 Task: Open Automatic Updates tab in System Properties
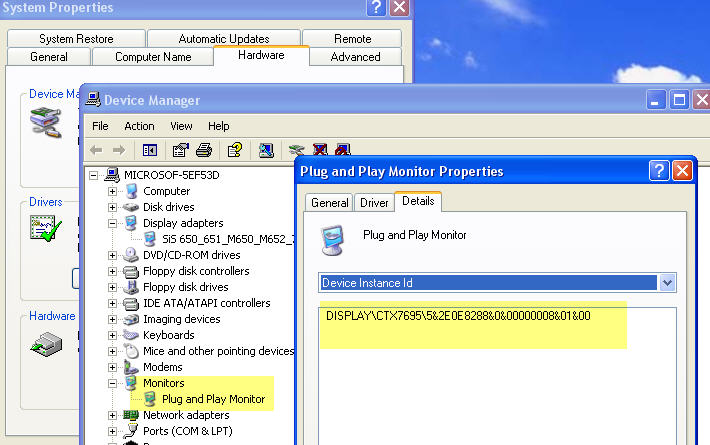[x=224, y=38]
